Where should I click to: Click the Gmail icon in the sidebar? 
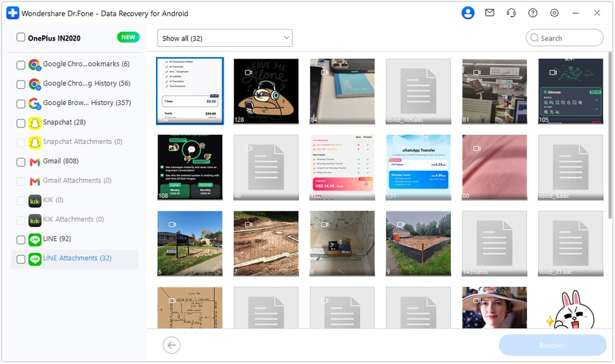pyautogui.click(x=35, y=161)
